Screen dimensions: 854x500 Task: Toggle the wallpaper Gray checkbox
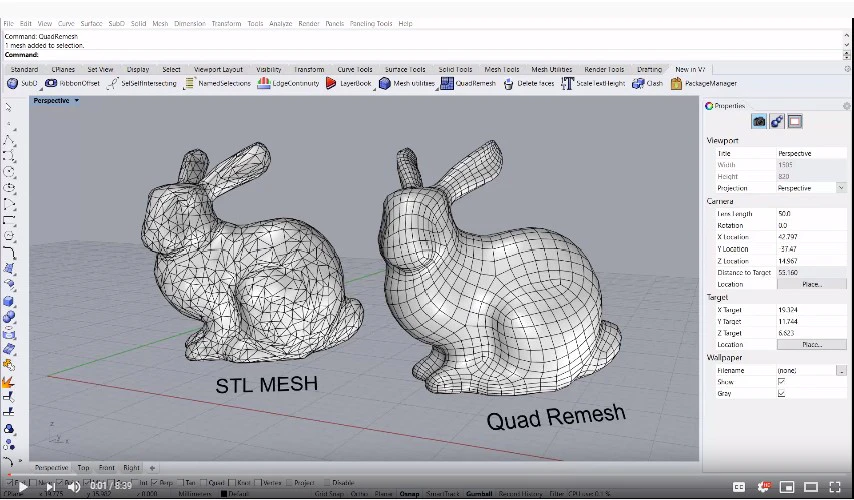(x=782, y=393)
